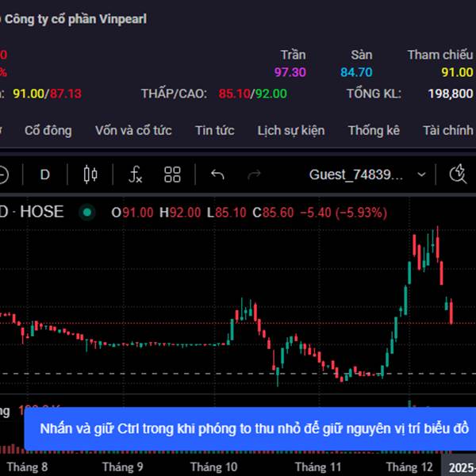Click the Công ty cổ phần Vinpearl title
This screenshot has height=476, width=476.
tap(75, 19)
